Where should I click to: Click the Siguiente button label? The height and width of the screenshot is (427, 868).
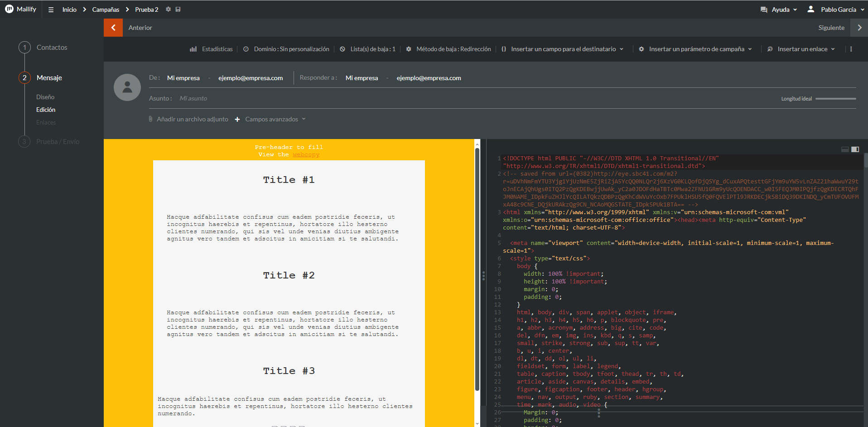(x=831, y=28)
